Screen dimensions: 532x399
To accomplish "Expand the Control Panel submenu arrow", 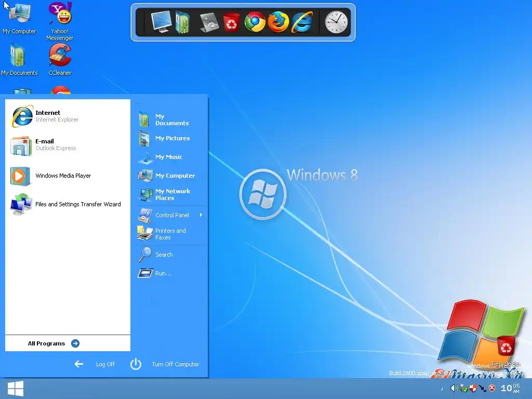I will click(x=201, y=215).
